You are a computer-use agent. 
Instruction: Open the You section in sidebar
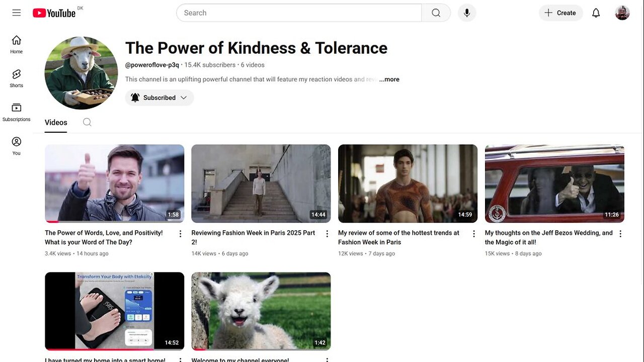(x=17, y=146)
